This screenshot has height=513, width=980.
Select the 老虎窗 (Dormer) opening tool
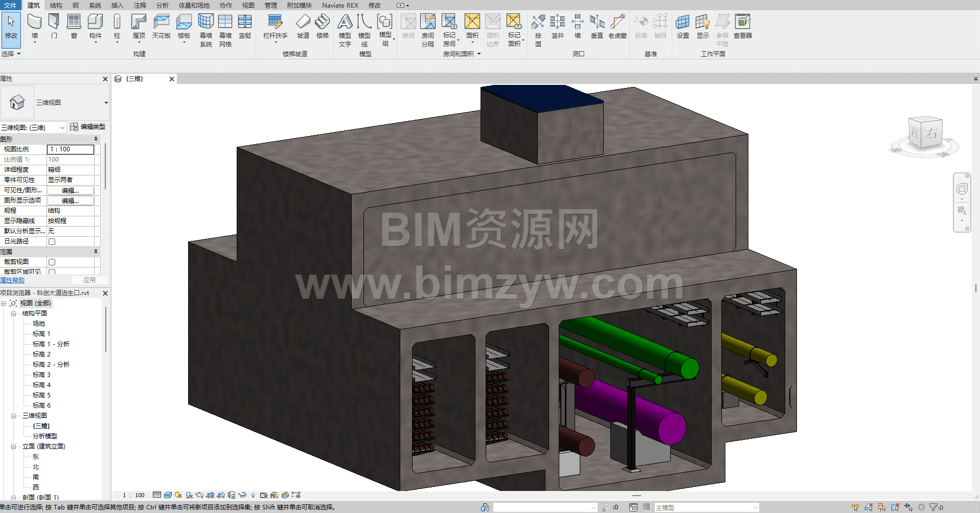618,27
